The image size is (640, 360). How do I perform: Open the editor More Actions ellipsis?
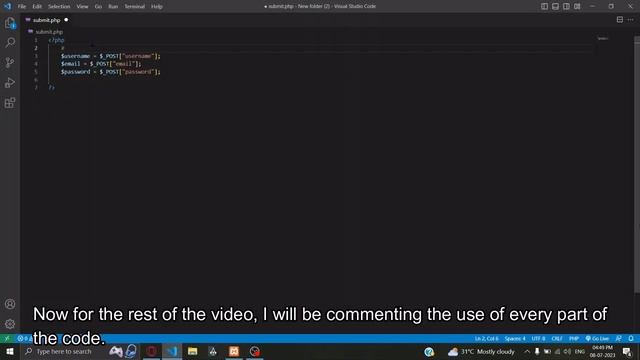pos(631,20)
